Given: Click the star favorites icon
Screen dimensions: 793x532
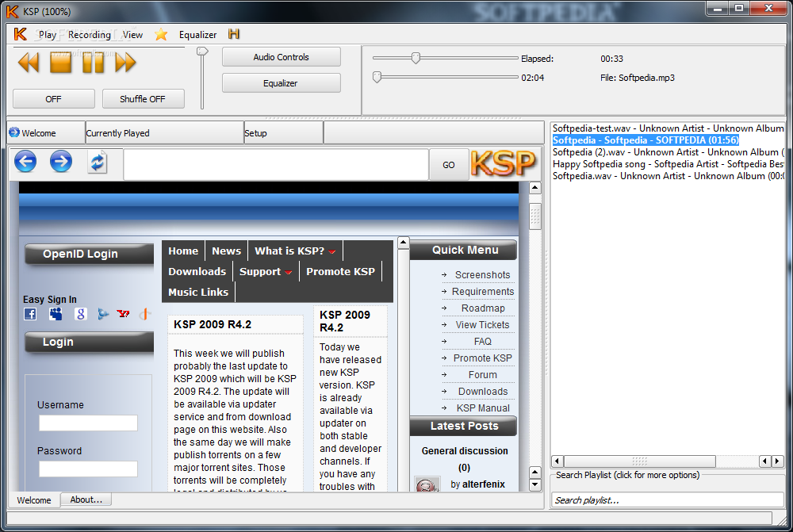Looking at the screenshot, I should click(161, 34).
